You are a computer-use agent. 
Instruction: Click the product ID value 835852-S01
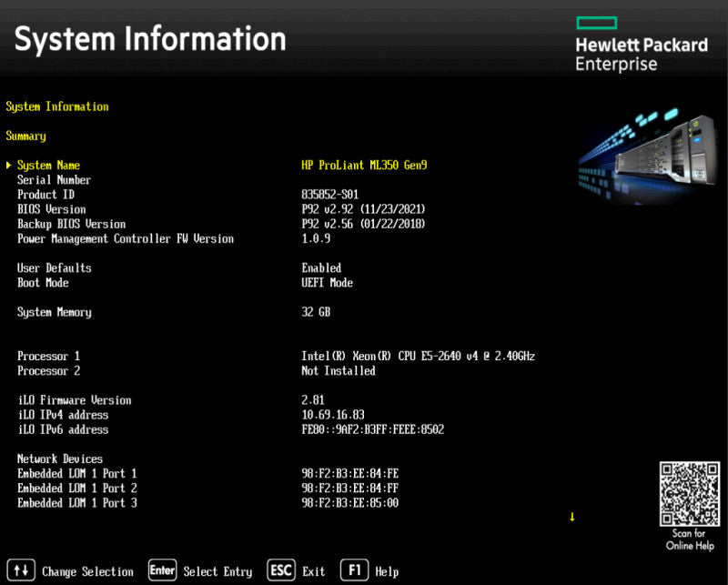[x=330, y=195]
